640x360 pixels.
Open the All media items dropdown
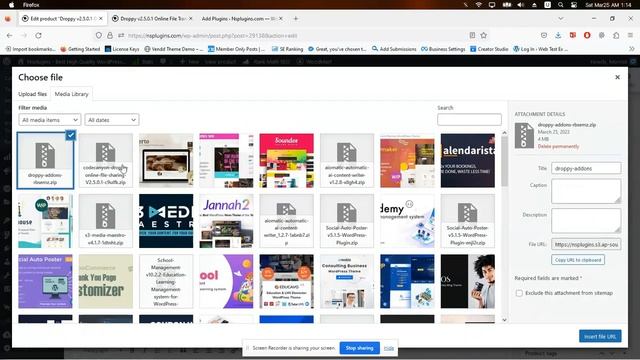tap(50, 120)
